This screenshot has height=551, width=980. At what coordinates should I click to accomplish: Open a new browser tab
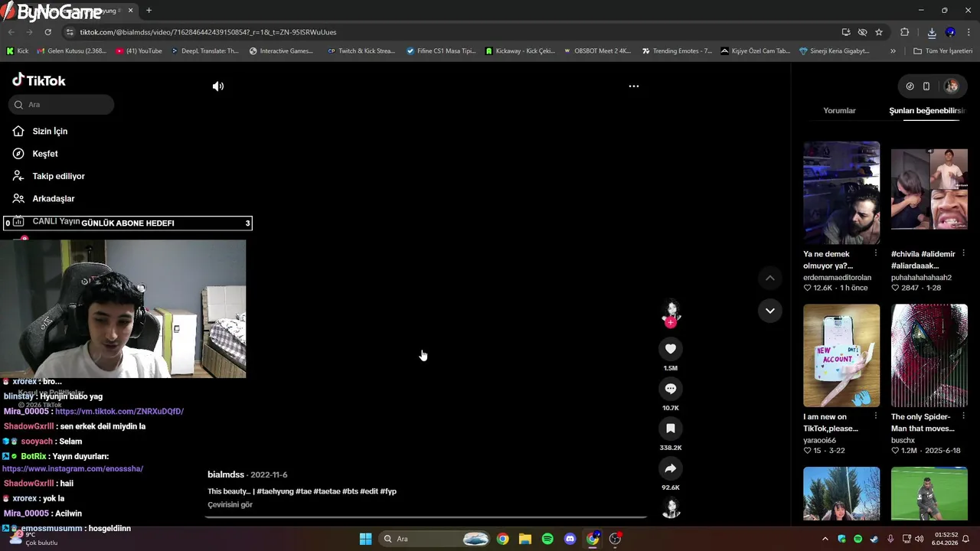(149, 11)
